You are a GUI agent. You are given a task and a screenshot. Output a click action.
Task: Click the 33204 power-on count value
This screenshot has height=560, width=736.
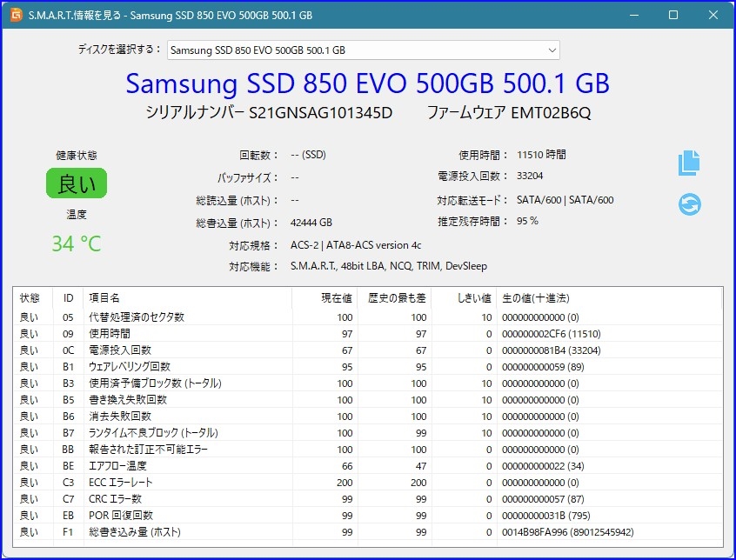[x=530, y=176]
